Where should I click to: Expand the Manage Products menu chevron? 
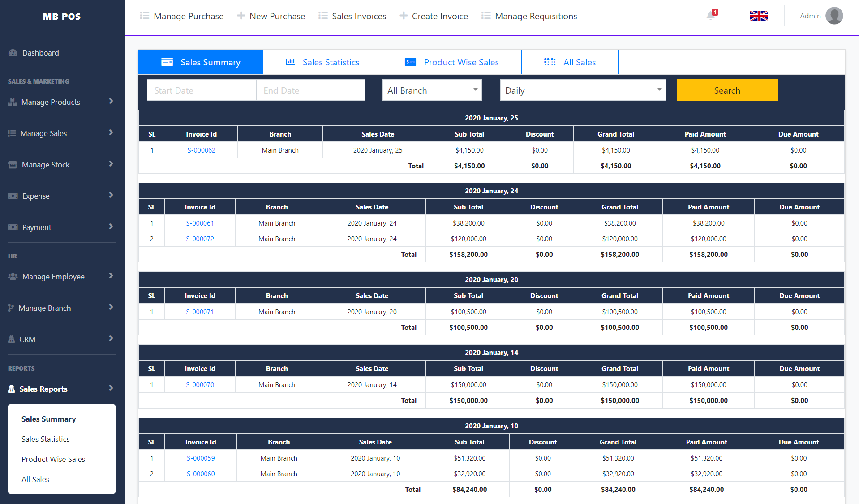click(x=111, y=101)
